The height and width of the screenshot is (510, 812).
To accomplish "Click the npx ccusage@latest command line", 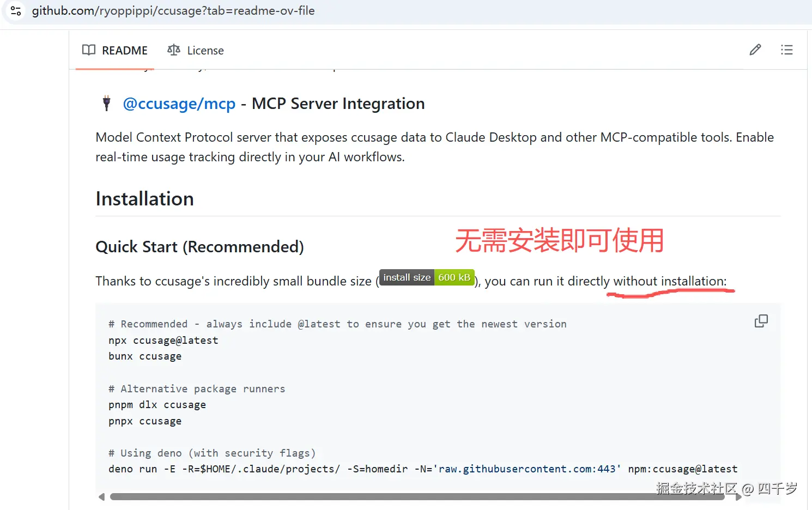I will 163,340.
